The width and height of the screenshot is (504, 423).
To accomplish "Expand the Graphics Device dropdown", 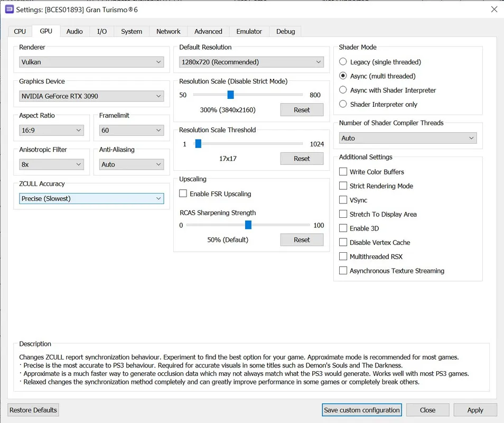I will pyautogui.click(x=91, y=96).
